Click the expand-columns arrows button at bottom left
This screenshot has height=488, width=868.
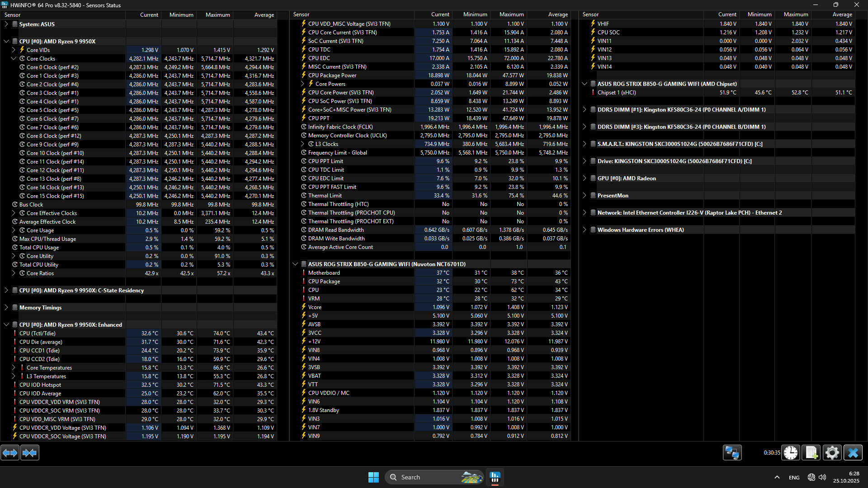pyautogui.click(x=10, y=453)
